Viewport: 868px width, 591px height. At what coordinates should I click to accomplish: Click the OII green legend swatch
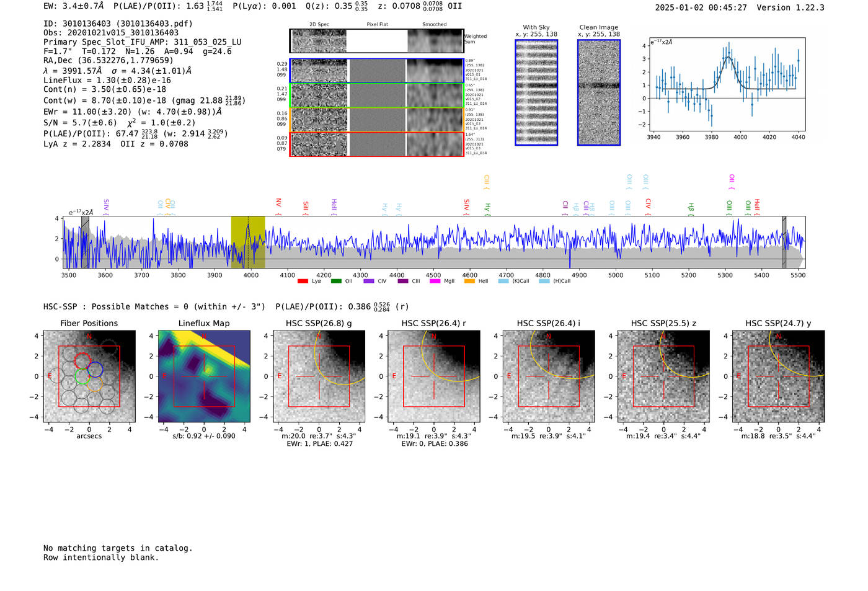336,282
